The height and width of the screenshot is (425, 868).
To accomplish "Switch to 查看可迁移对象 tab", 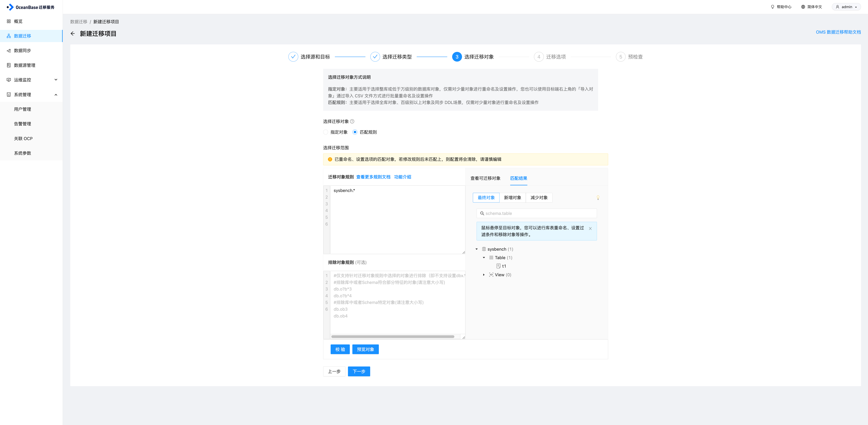I will 485,178.
